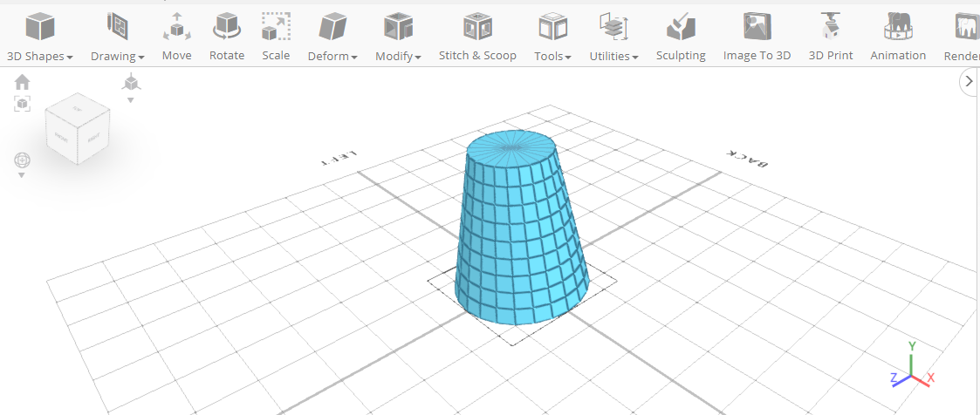Open the Tools toolbar icon
This screenshot has width=980, height=415.
click(552, 37)
